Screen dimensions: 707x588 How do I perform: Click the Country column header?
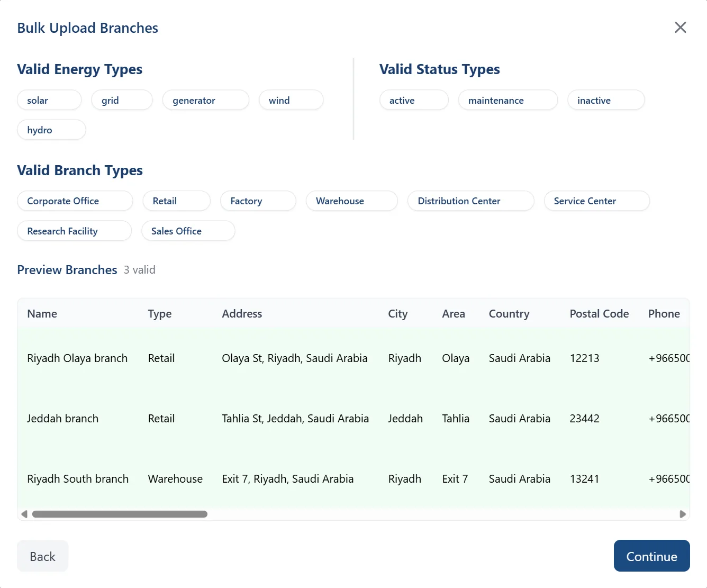point(509,314)
